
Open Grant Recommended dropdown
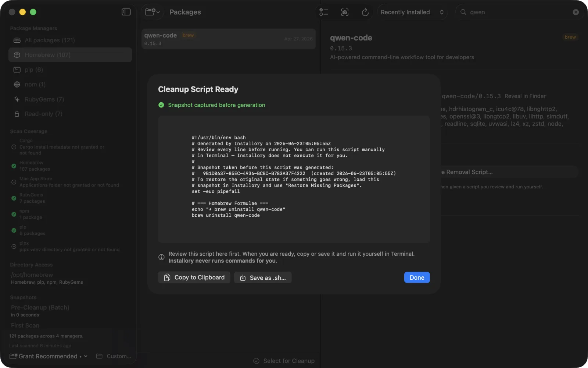(49, 356)
